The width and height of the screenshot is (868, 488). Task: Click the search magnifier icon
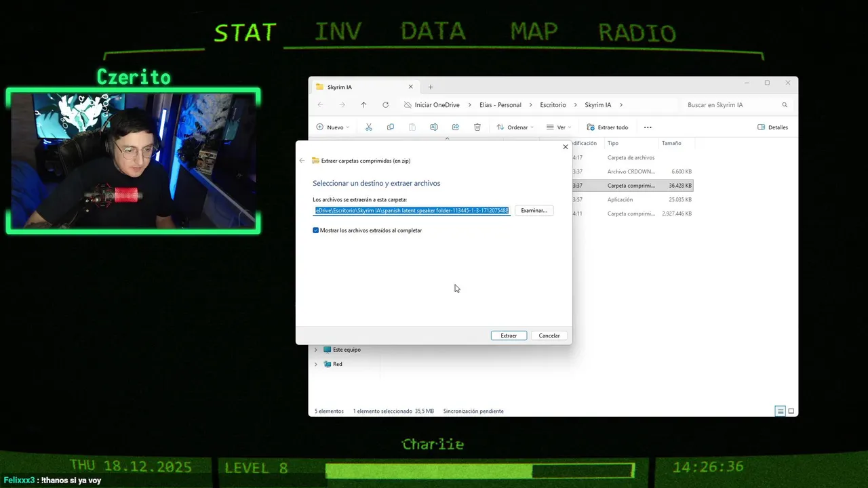[785, 105]
